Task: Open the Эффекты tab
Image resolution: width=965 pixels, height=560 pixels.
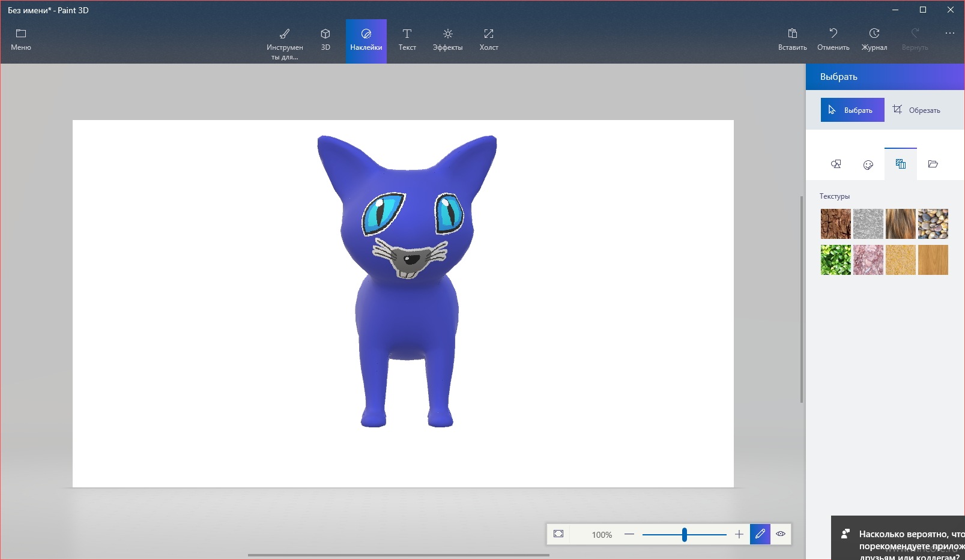Action: (x=448, y=40)
